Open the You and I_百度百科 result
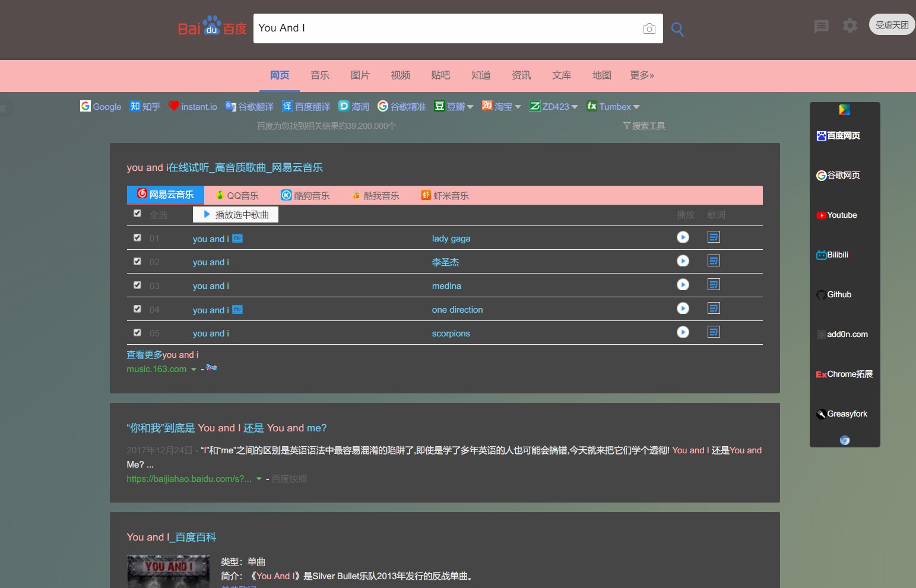Screen dimensions: 916x588 171,537
